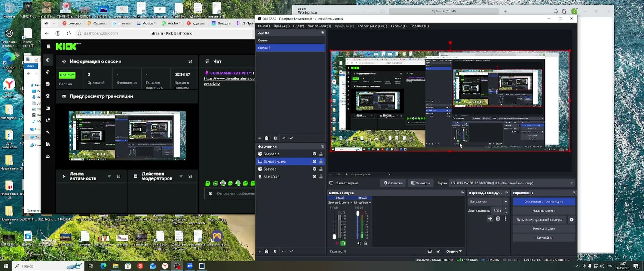
Task: Toggle lock on Браузер source
Action: pos(321,169)
